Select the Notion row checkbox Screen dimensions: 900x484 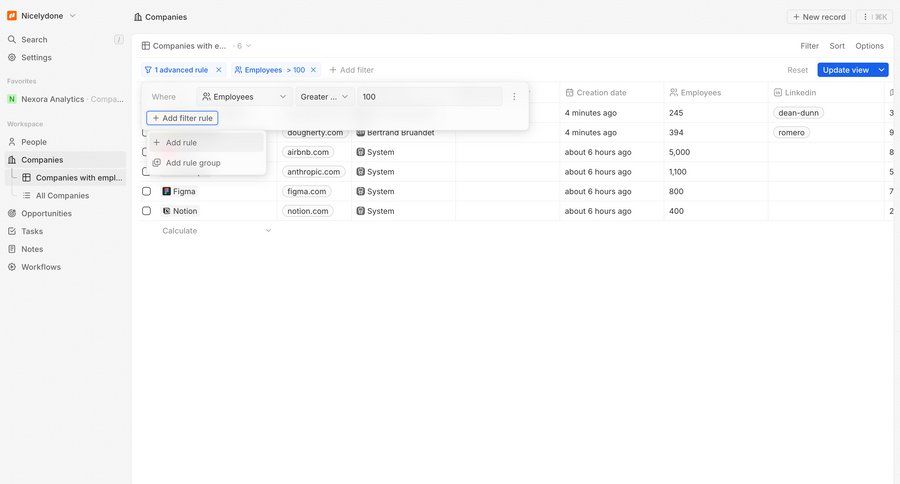(x=146, y=211)
